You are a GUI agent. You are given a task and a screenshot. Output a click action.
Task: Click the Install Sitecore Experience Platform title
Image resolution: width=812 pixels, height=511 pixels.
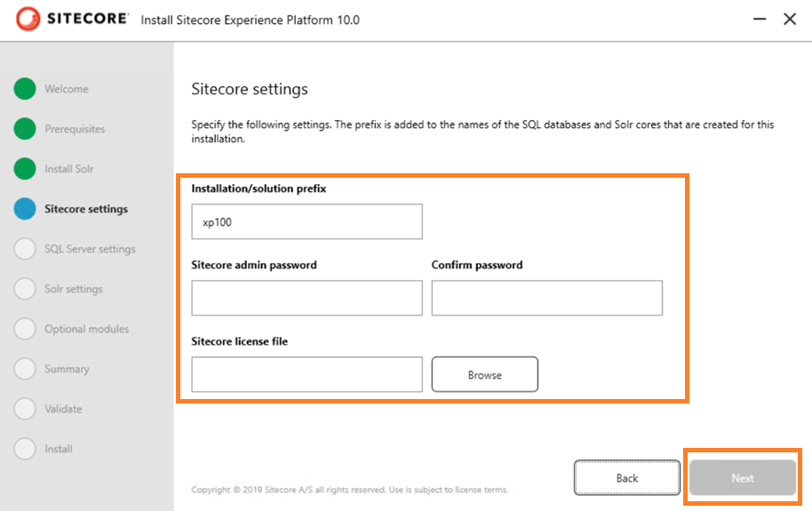tap(251, 20)
